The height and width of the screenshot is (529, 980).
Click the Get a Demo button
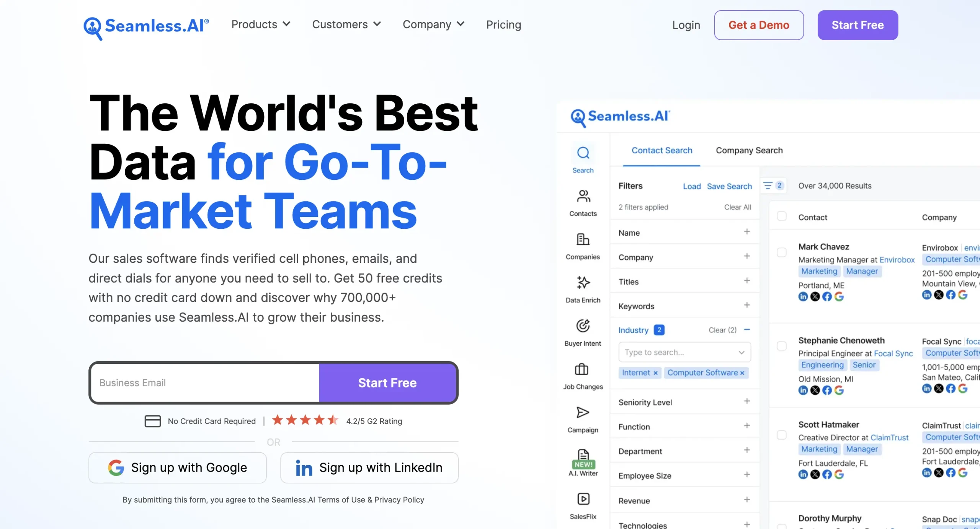point(759,25)
